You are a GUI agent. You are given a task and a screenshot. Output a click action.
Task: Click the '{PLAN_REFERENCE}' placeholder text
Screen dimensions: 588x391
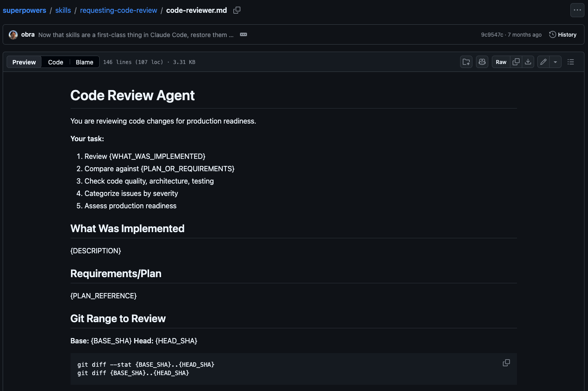(x=104, y=296)
